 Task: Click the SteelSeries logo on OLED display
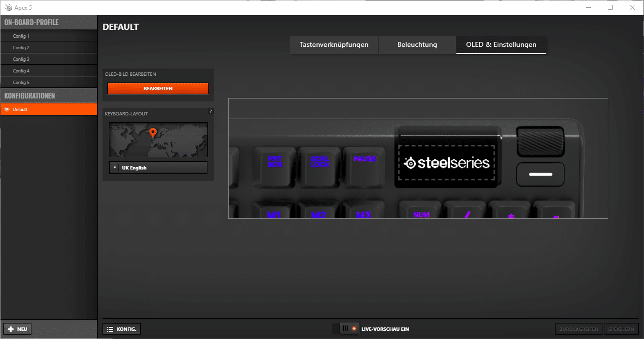coord(446,163)
